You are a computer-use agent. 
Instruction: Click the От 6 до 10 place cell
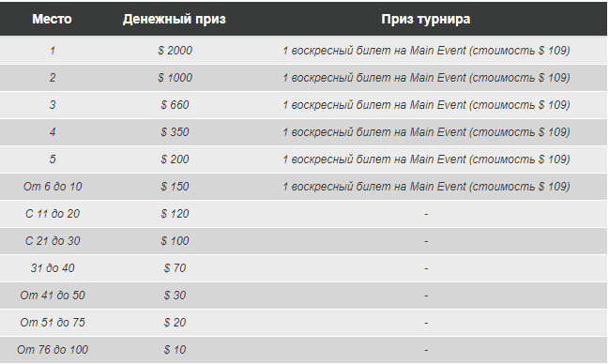pos(53,187)
